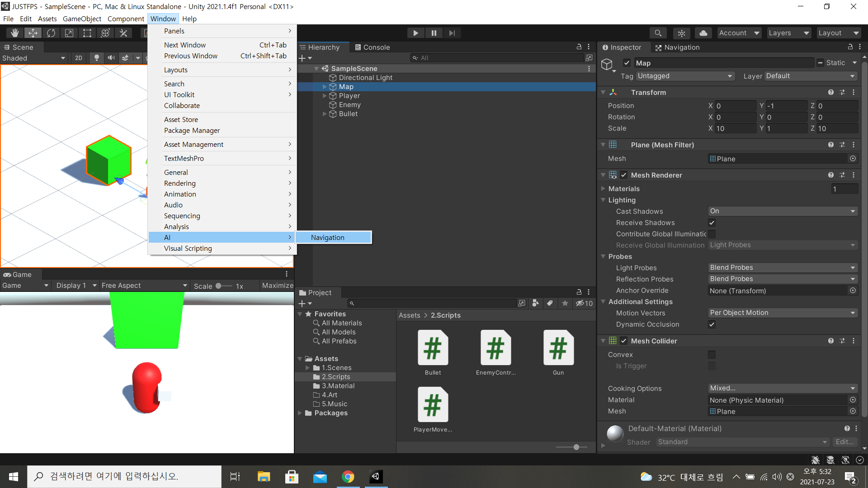Click the Edit... shader button

844,442
